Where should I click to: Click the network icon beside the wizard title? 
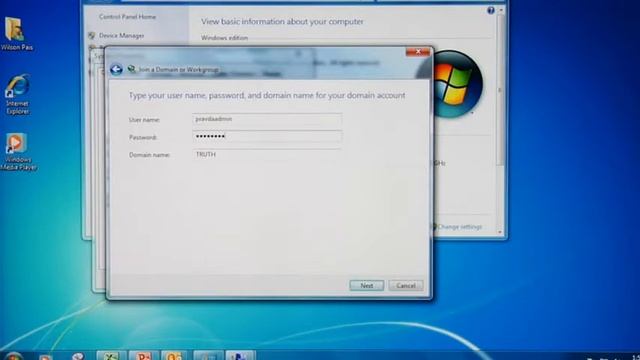(131, 69)
